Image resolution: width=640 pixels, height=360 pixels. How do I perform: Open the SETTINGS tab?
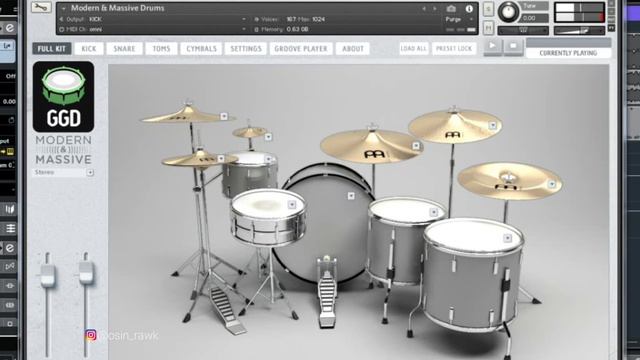246,49
